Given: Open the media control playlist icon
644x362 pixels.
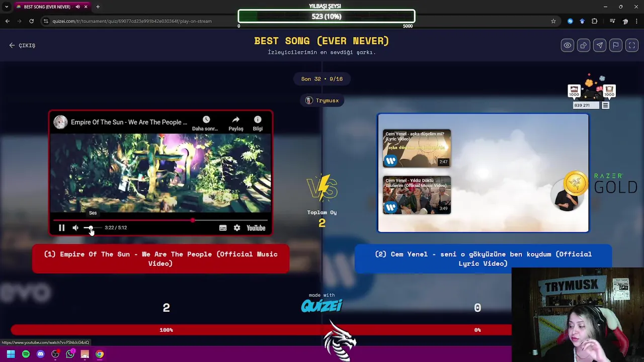Looking at the screenshot, I should point(612,21).
